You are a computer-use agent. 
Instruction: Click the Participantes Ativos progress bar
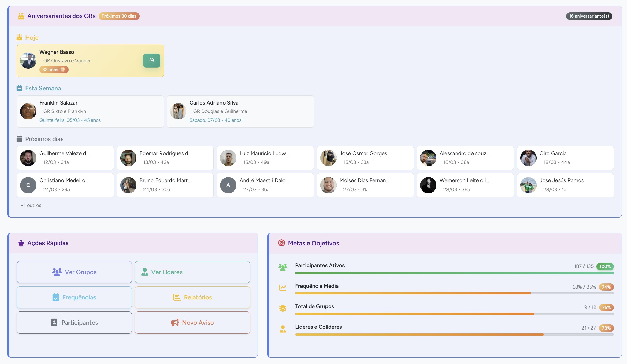point(454,273)
